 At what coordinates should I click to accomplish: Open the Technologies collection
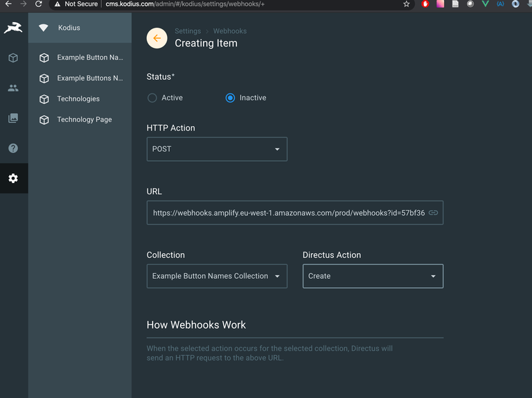(78, 99)
